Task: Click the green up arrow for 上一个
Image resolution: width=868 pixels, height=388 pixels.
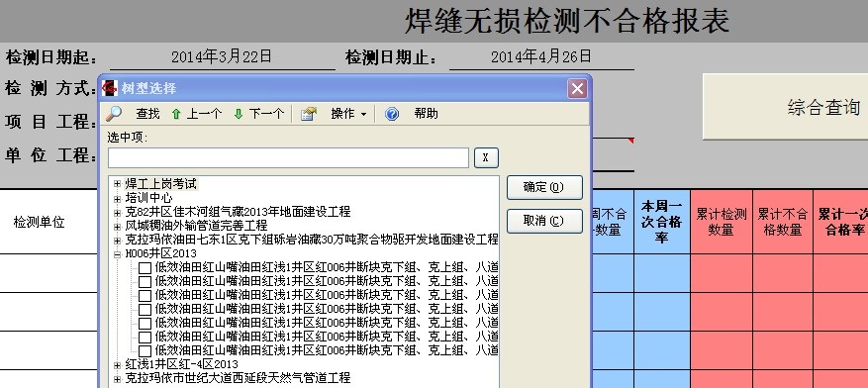Action: 176,114
